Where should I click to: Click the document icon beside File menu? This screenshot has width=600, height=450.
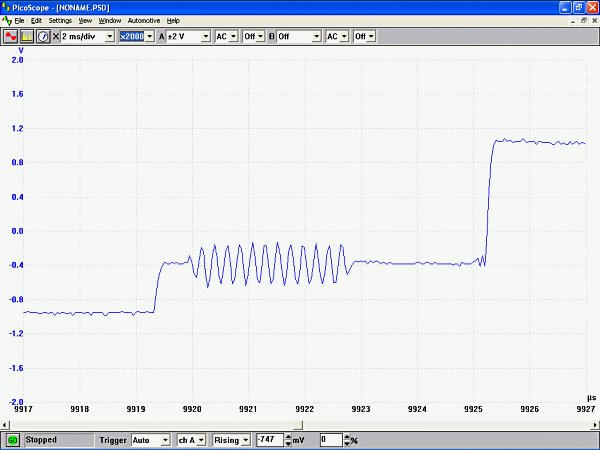point(7,21)
